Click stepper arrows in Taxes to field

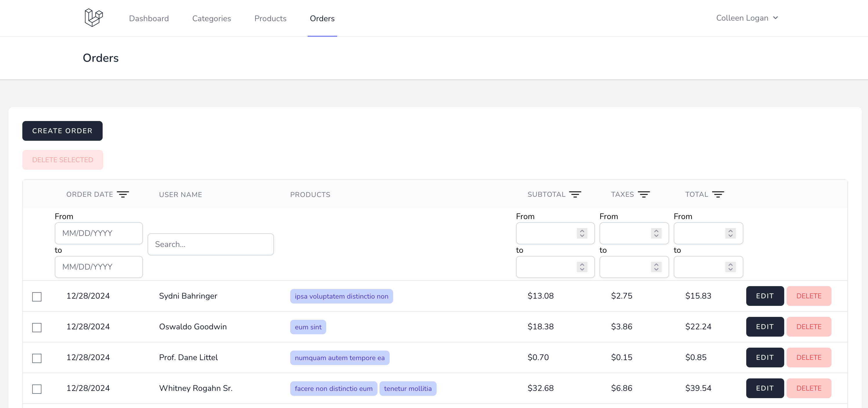click(x=656, y=267)
